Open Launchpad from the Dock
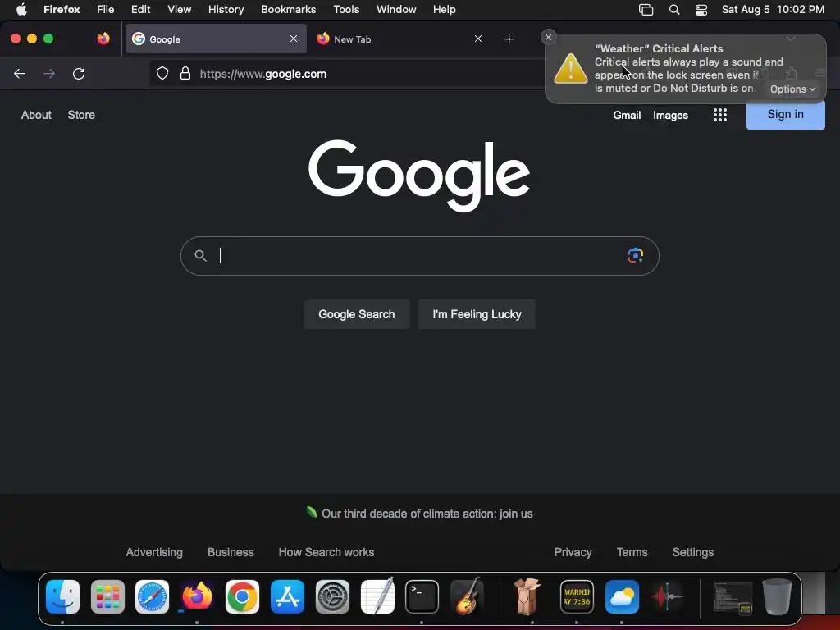This screenshot has width=840, height=630. click(107, 596)
